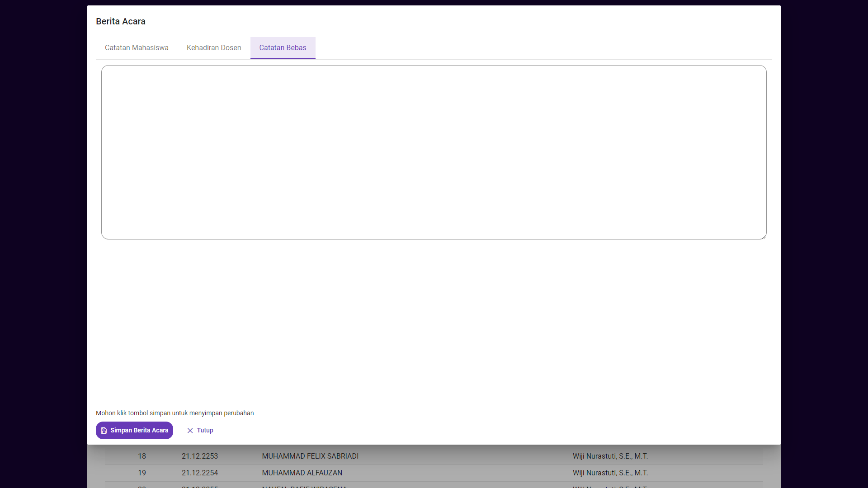Grab the textarea resize handle corner

click(x=764, y=236)
